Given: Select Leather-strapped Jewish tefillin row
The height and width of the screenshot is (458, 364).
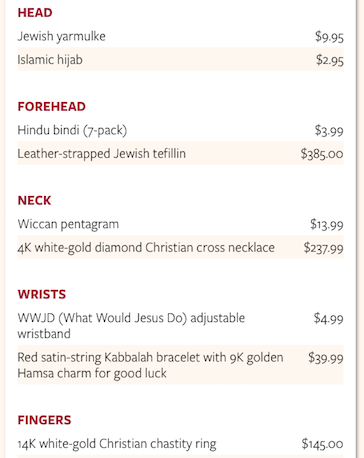Looking at the screenshot, I should pos(180,153).
